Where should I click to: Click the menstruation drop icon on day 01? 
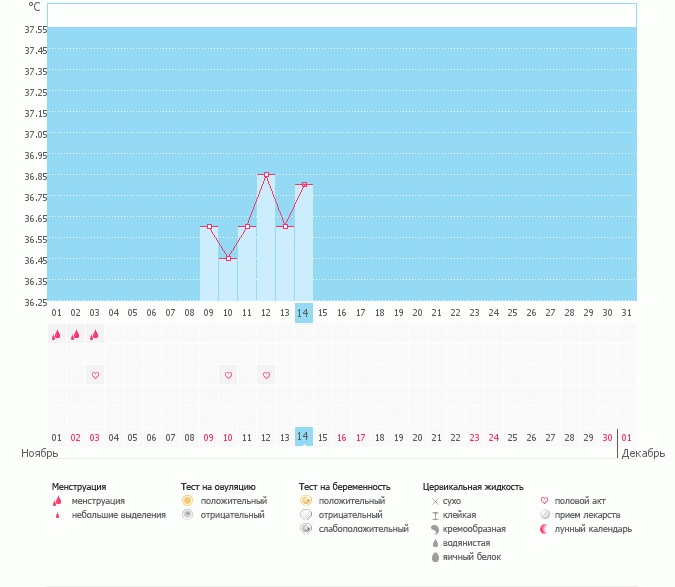57,335
